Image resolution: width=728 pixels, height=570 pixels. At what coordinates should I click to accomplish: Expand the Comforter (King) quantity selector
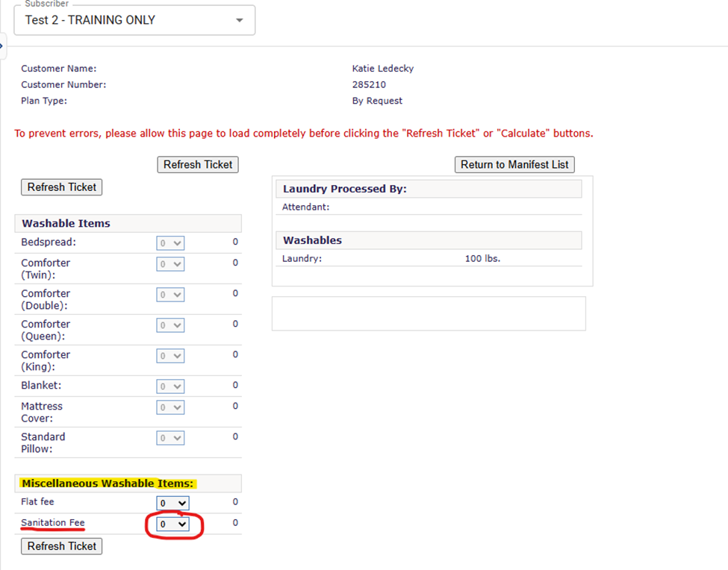pos(170,356)
